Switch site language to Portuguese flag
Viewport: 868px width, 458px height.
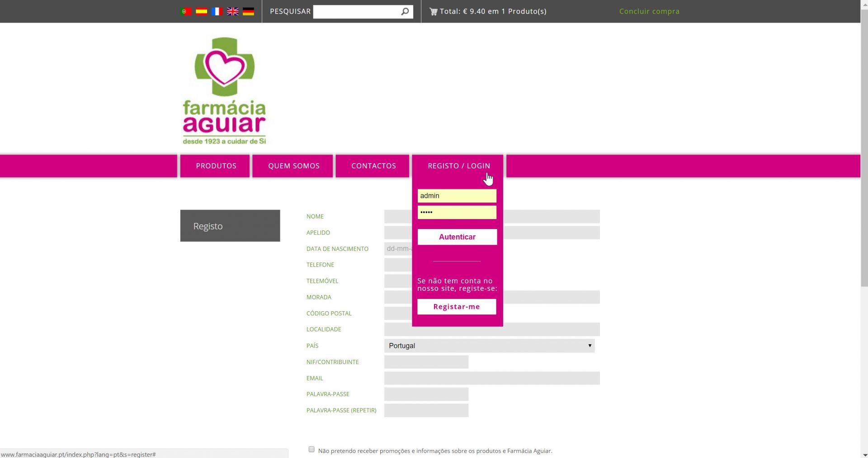point(185,11)
